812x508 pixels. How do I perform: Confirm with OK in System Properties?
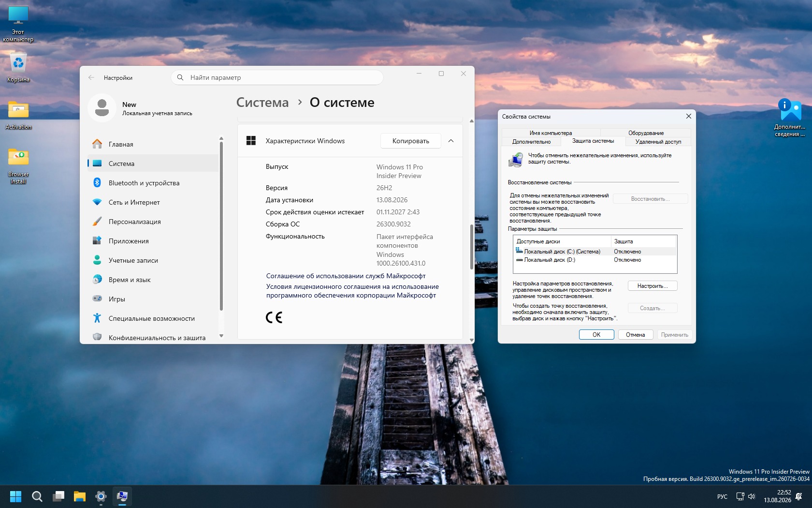click(596, 335)
